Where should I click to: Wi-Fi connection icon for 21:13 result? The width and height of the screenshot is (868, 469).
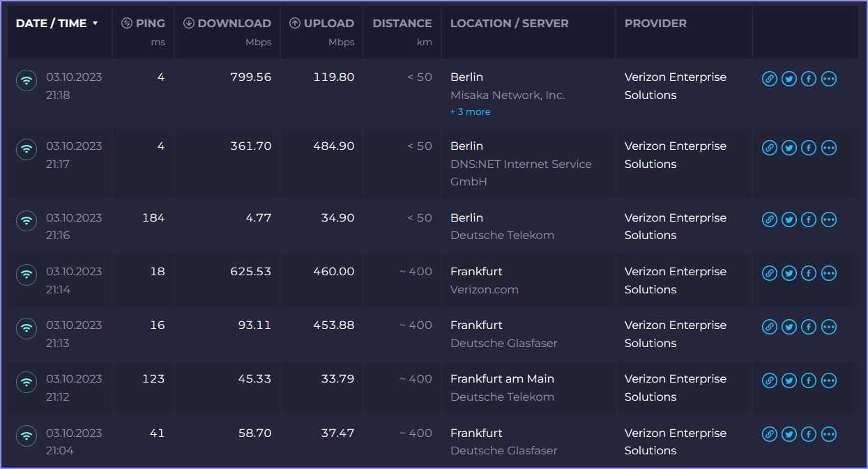26,328
